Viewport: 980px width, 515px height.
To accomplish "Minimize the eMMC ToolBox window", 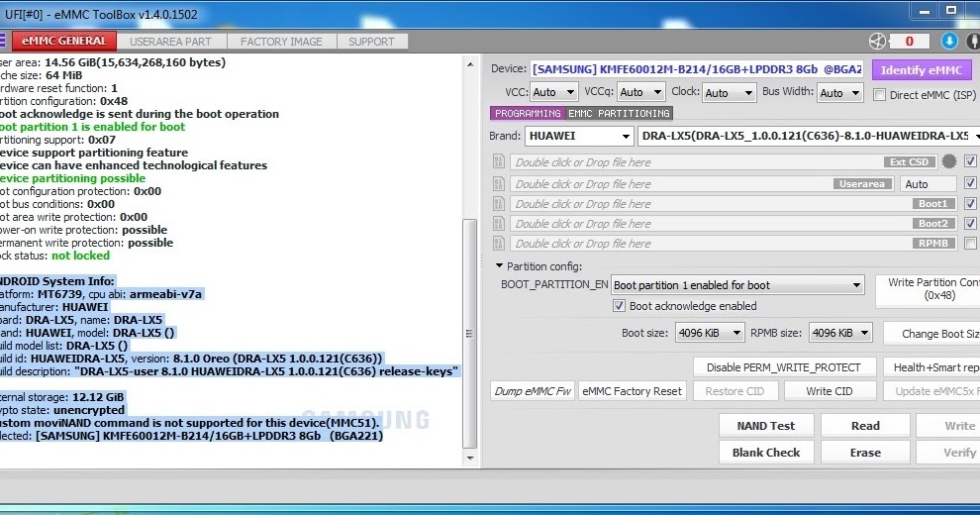I will [925, 11].
